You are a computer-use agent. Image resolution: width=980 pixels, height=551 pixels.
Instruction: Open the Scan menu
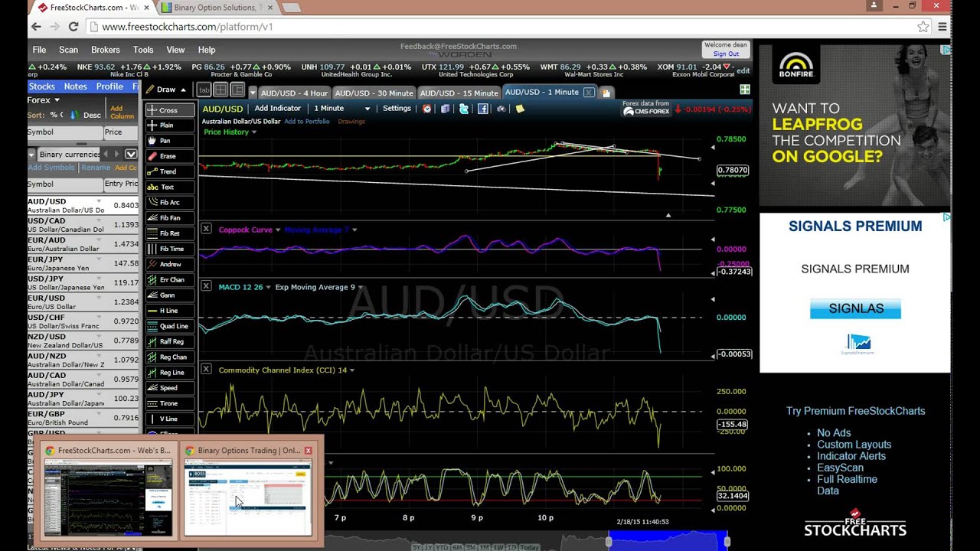point(68,50)
